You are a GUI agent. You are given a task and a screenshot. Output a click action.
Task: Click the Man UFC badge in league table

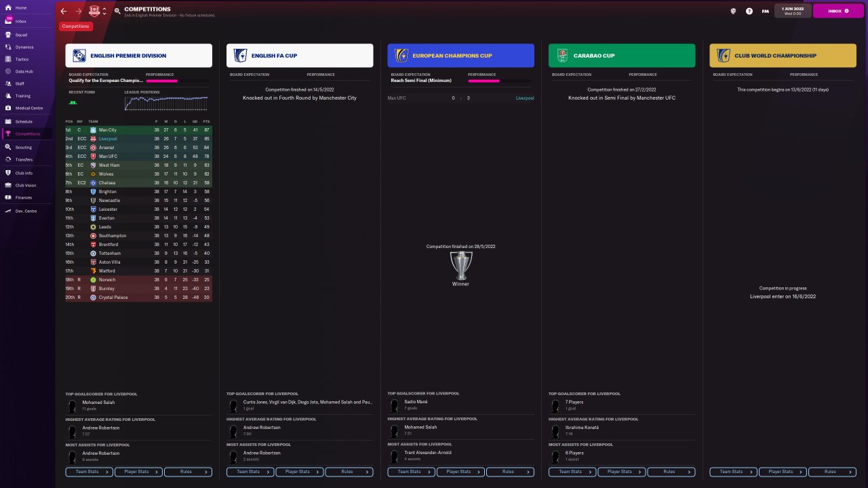[x=93, y=156]
